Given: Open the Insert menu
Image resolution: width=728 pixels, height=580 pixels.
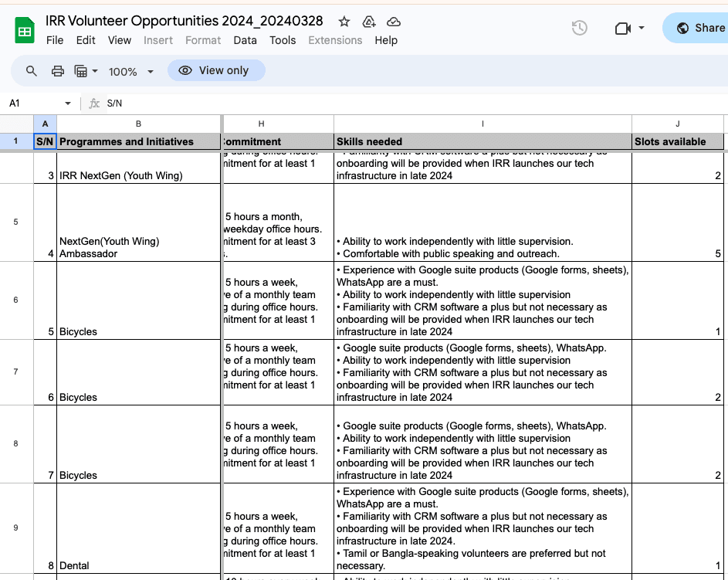Looking at the screenshot, I should click(x=158, y=40).
